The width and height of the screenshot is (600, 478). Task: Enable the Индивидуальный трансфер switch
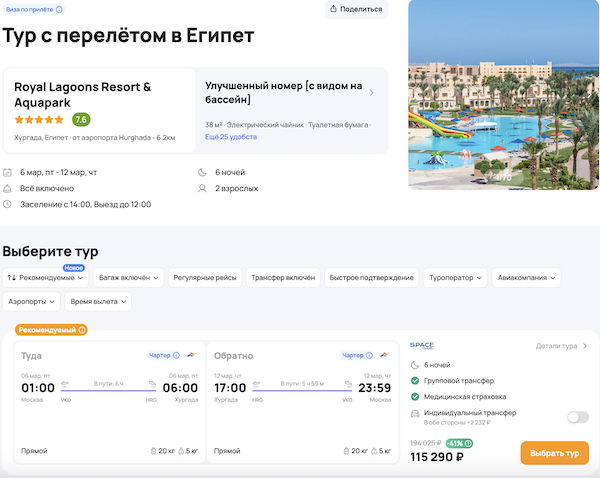pyautogui.click(x=577, y=417)
